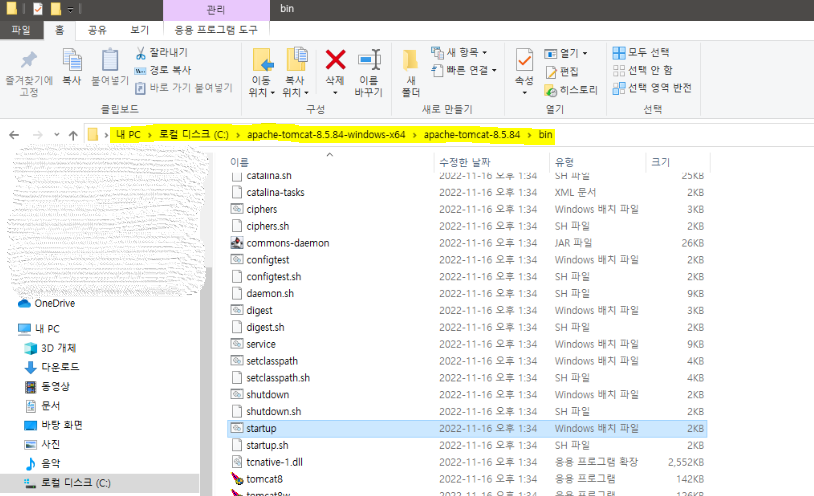The image size is (814, 496).
Task: Click 잘라내기 cut scissors button
Action: [162, 52]
